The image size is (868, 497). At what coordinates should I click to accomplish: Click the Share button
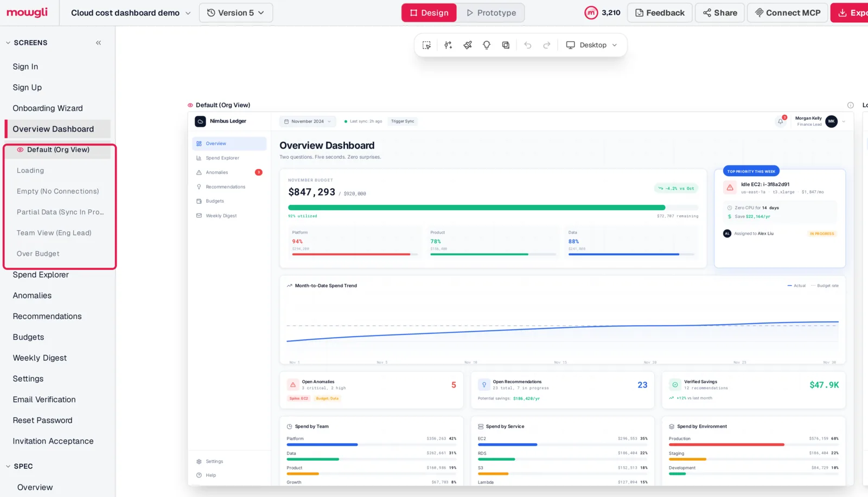pos(720,12)
